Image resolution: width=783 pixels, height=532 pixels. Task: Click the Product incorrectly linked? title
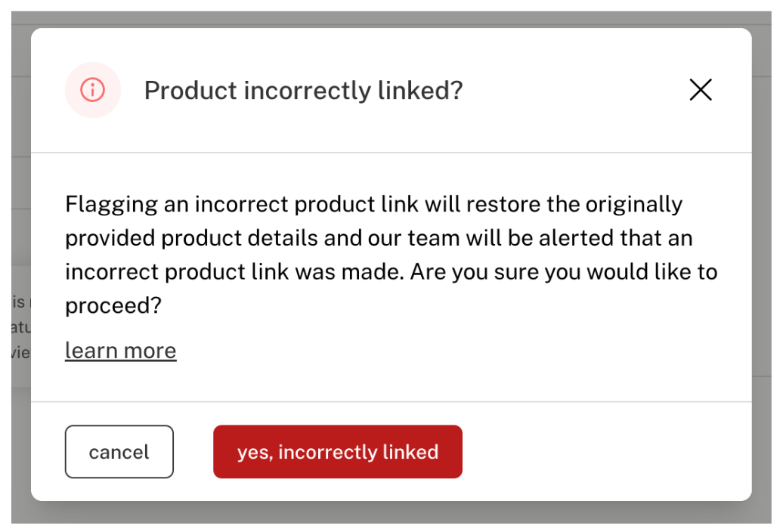click(x=304, y=91)
